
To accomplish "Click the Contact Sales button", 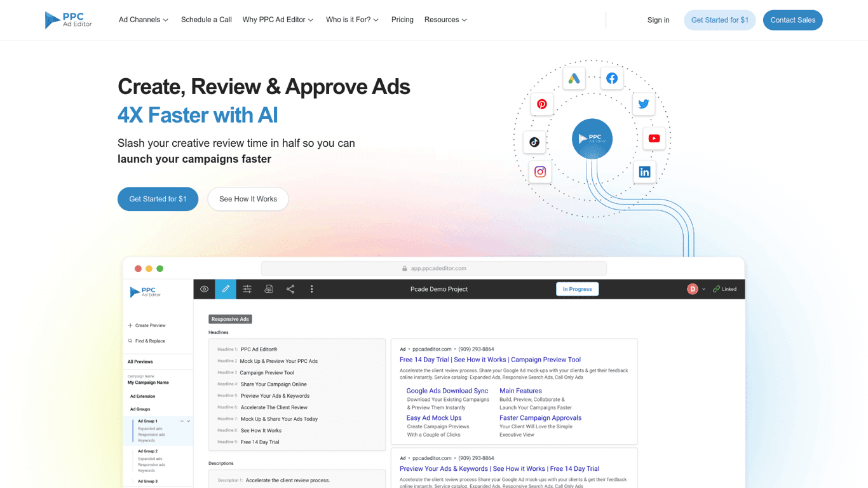I will click(792, 20).
